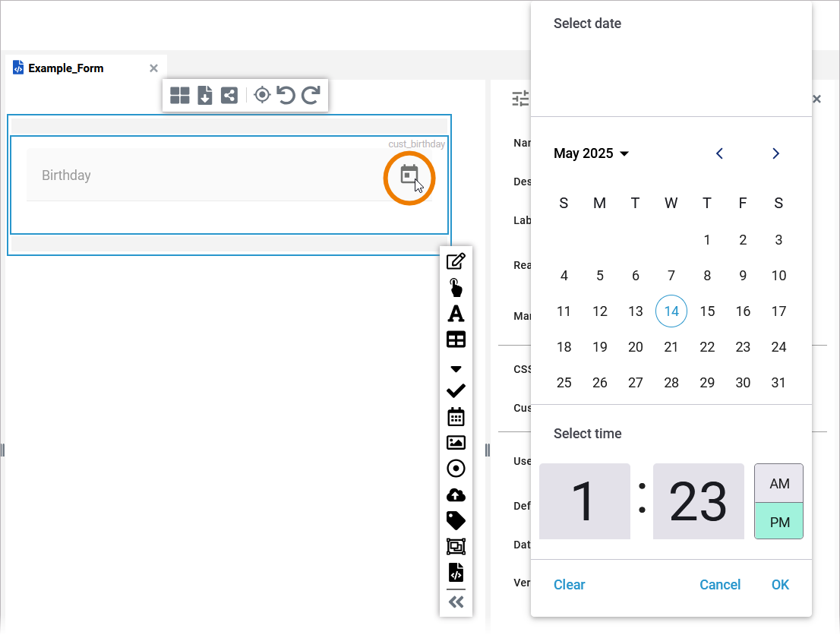
Task: Select PM in the time picker
Action: pos(778,521)
